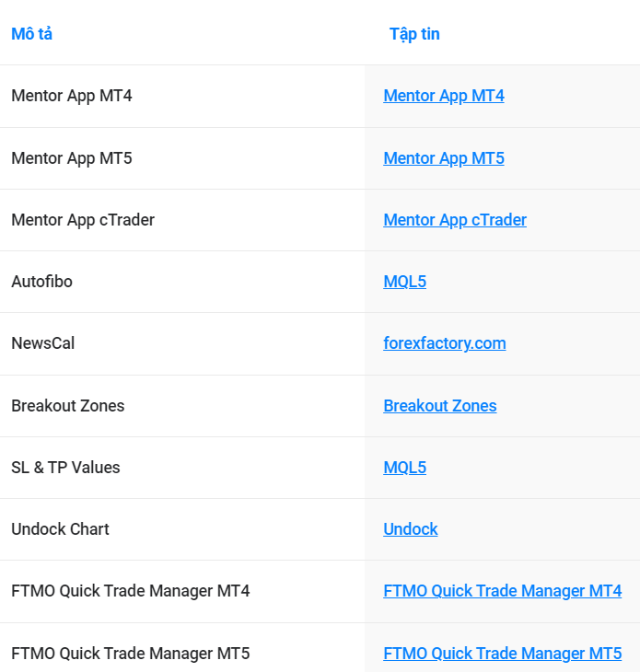Select the SL & TP Values description
The width and height of the screenshot is (640, 672).
(x=65, y=468)
